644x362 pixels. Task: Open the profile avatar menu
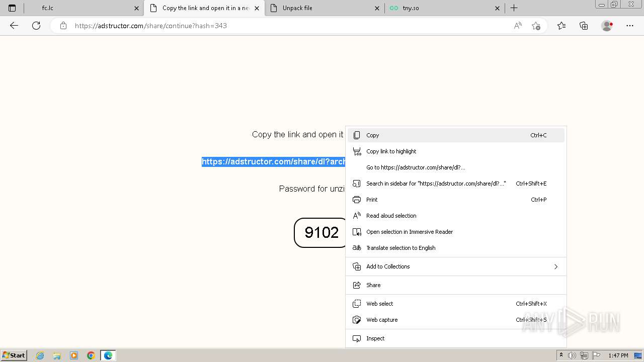[607, 26]
